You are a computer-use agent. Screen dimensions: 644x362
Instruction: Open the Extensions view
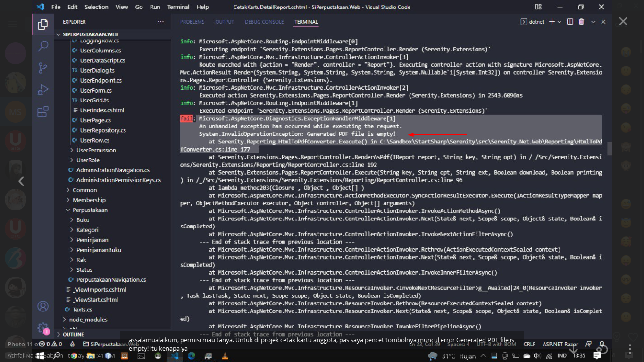(43, 111)
